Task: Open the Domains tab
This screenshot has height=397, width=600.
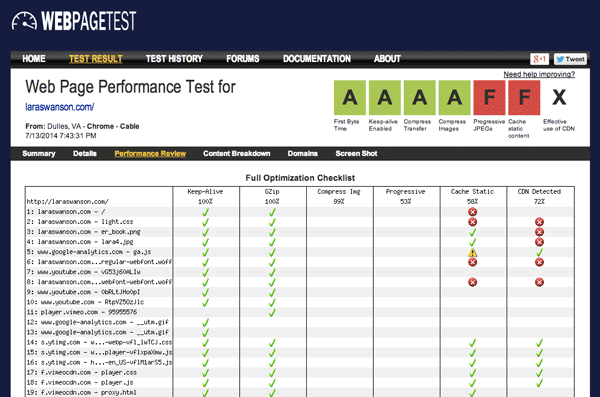Action: (302, 154)
